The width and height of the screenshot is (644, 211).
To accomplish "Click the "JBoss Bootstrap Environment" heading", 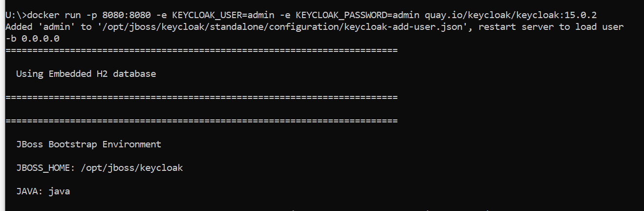I will pos(88,144).
